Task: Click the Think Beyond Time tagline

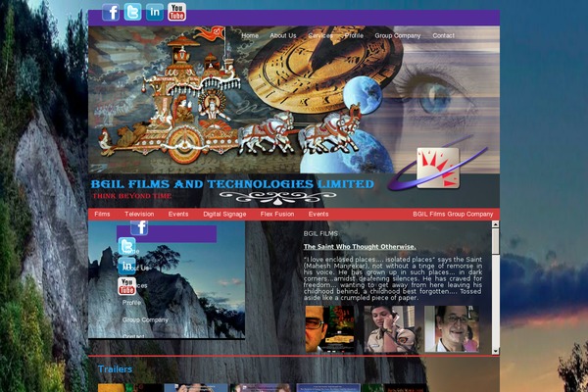Action: point(131,196)
